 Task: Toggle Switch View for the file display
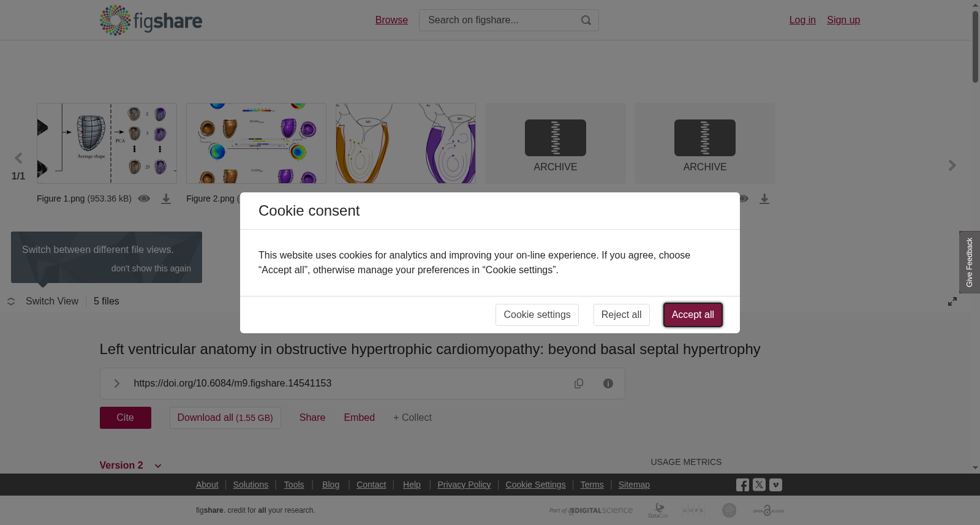point(43,301)
